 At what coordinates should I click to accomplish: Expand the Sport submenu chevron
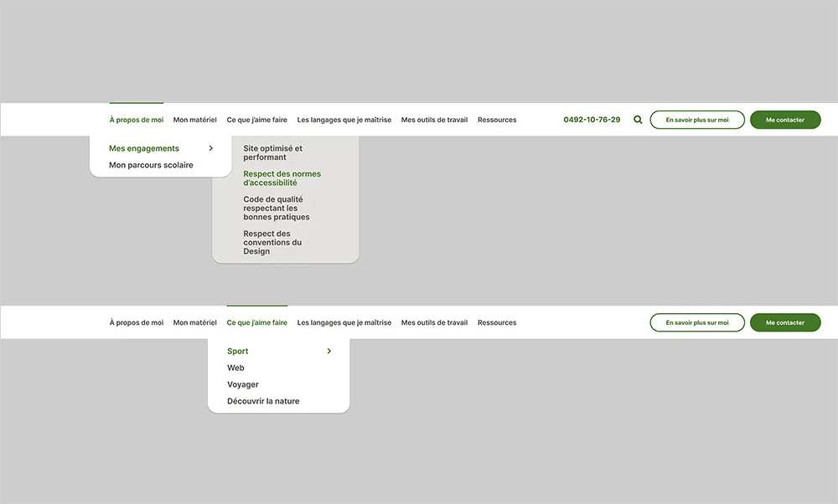coord(329,352)
